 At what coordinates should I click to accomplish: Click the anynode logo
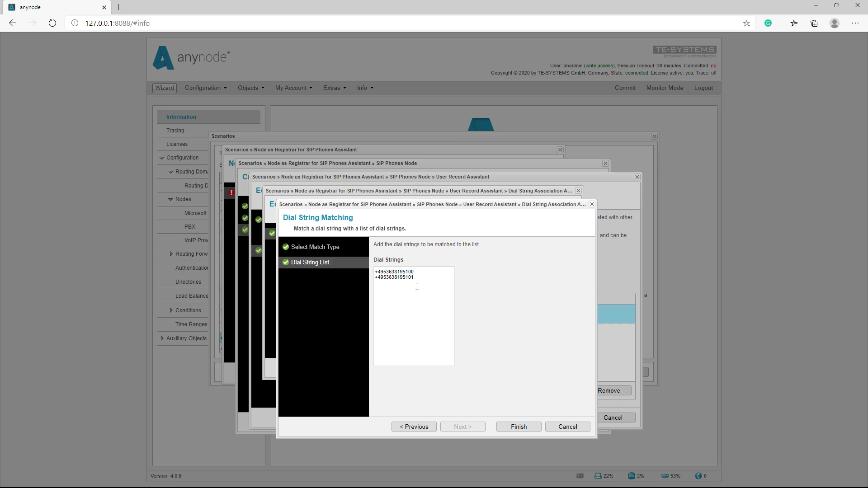click(x=191, y=58)
